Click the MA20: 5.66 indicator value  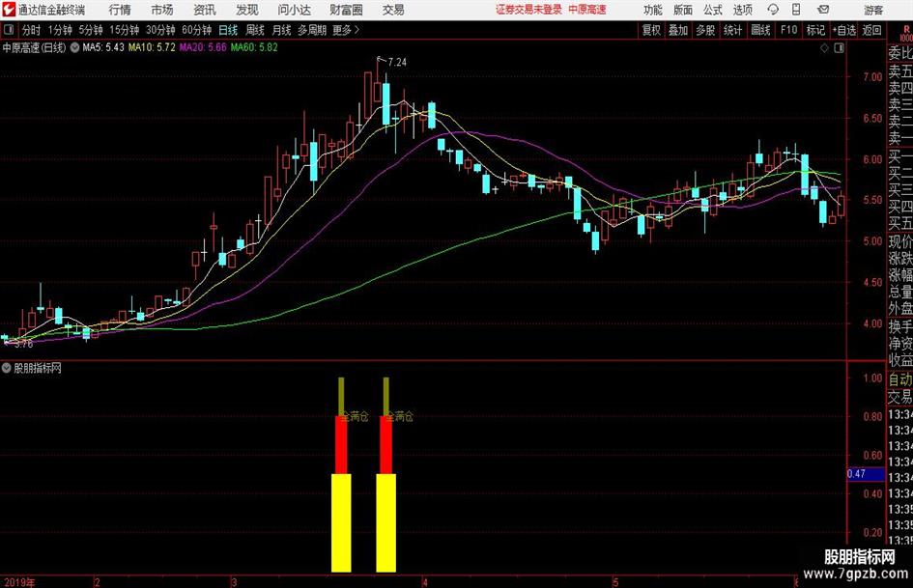[203, 47]
